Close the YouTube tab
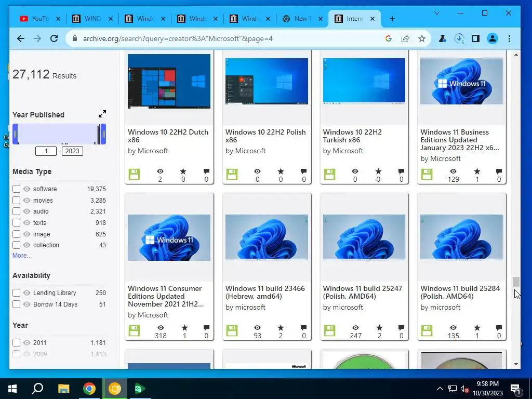The height and width of the screenshot is (399, 532). pyautogui.click(x=58, y=19)
